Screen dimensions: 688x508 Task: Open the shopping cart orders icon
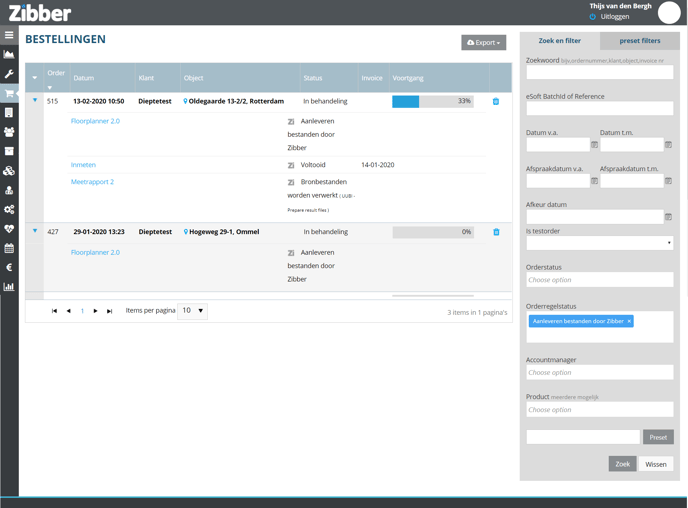(9, 94)
